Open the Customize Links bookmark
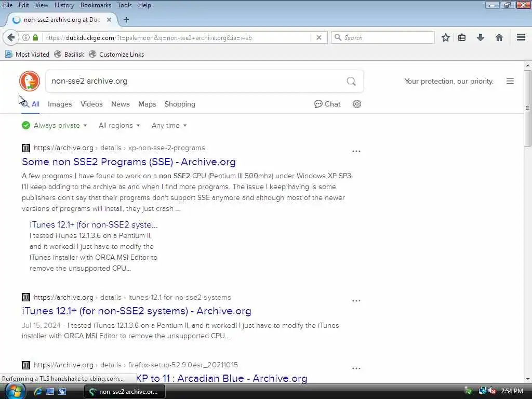This screenshot has height=399, width=532. point(116,54)
